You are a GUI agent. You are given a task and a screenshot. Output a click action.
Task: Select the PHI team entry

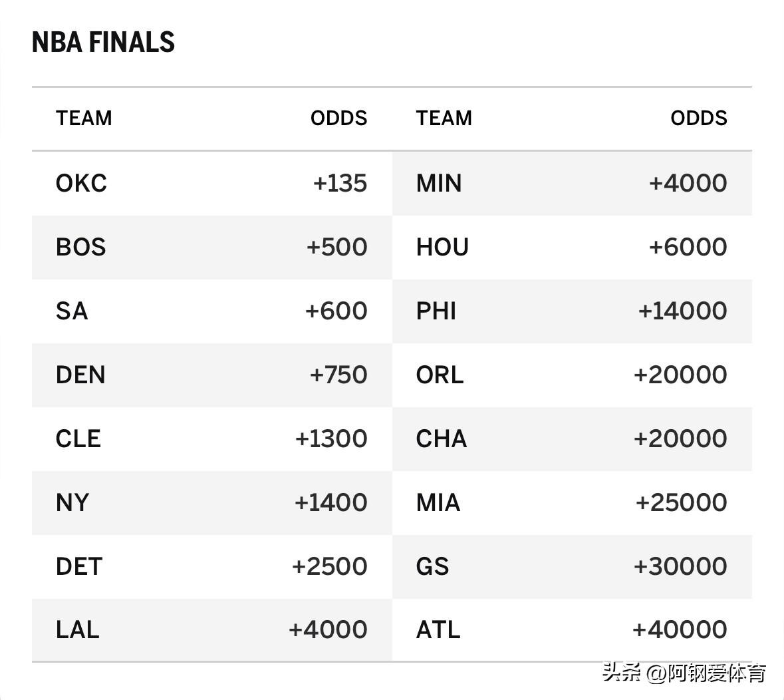coord(436,311)
